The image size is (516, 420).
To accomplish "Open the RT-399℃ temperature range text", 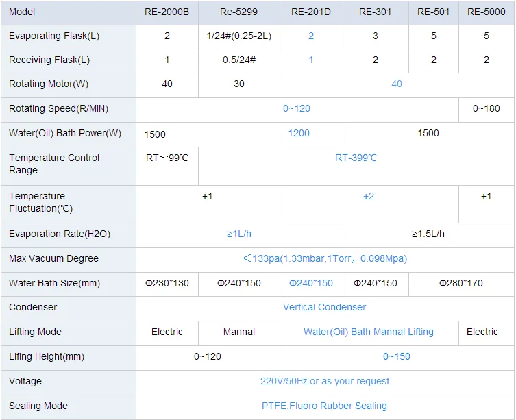I will click(x=356, y=158).
